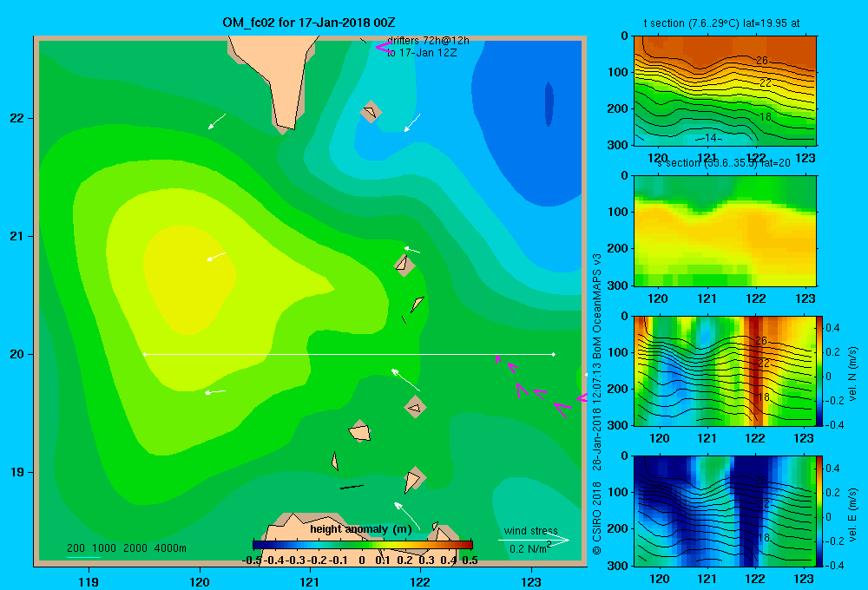The width and height of the screenshot is (868, 590).
Task: Click the east endpoint of the white section line
Action: click(x=554, y=354)
